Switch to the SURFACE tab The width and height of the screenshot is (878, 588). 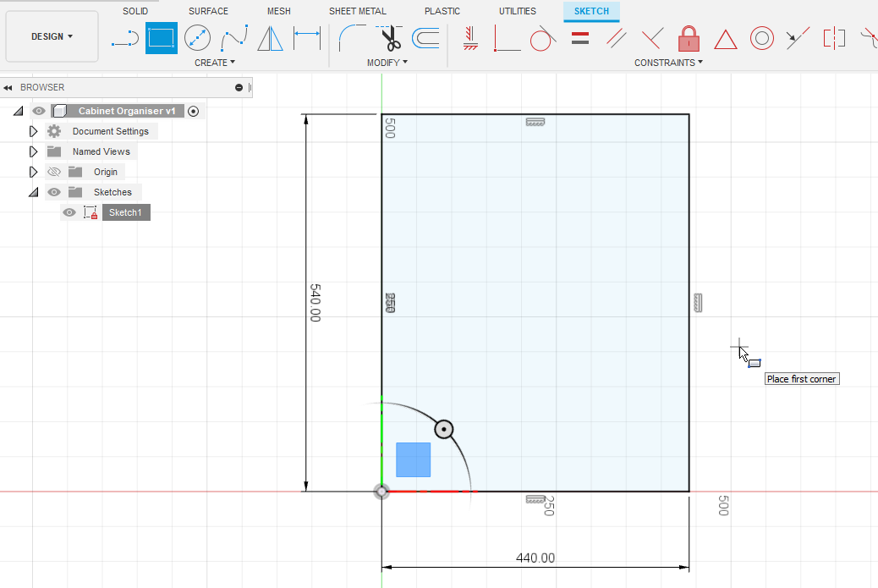(x=208, y=11)
